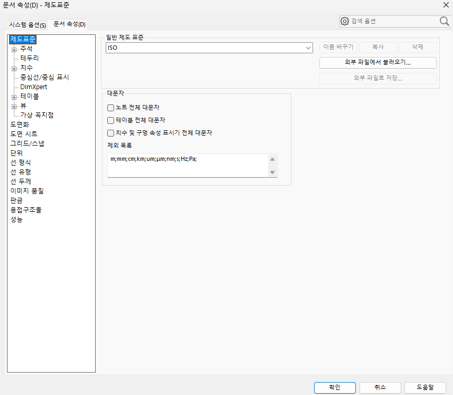453x395 pixels.
Task: Select 테이블 tree item
Action: pos(29,96)
